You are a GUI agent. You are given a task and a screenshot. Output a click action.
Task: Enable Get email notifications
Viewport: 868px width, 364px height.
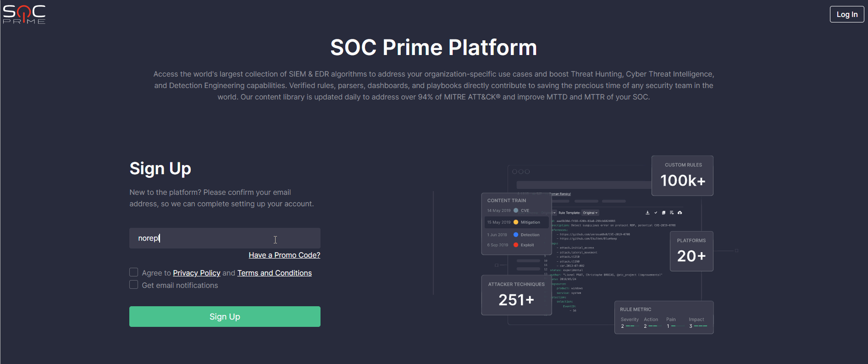click(133, 284)
